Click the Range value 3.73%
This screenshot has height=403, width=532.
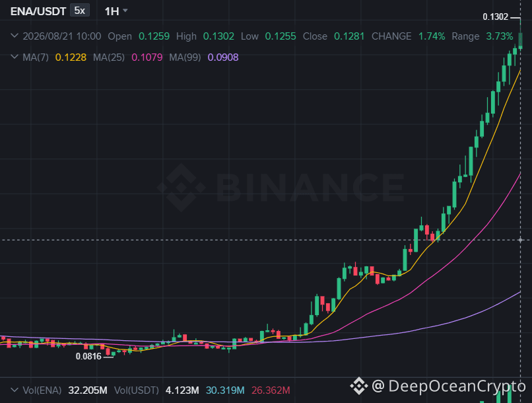[500, 36]
